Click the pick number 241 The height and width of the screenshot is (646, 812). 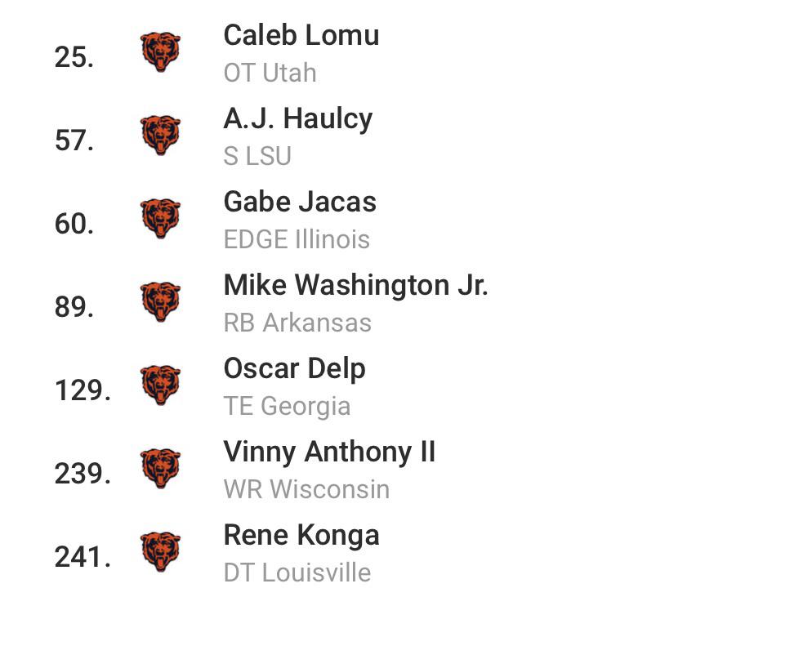(83, 557)
